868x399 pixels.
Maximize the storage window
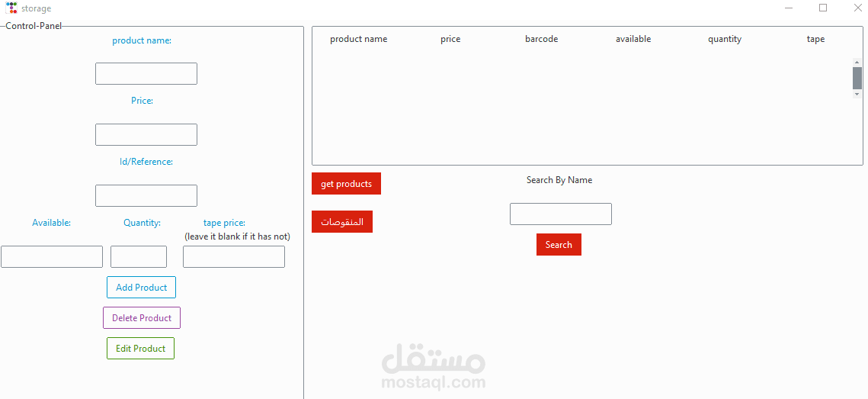[823, 8]
